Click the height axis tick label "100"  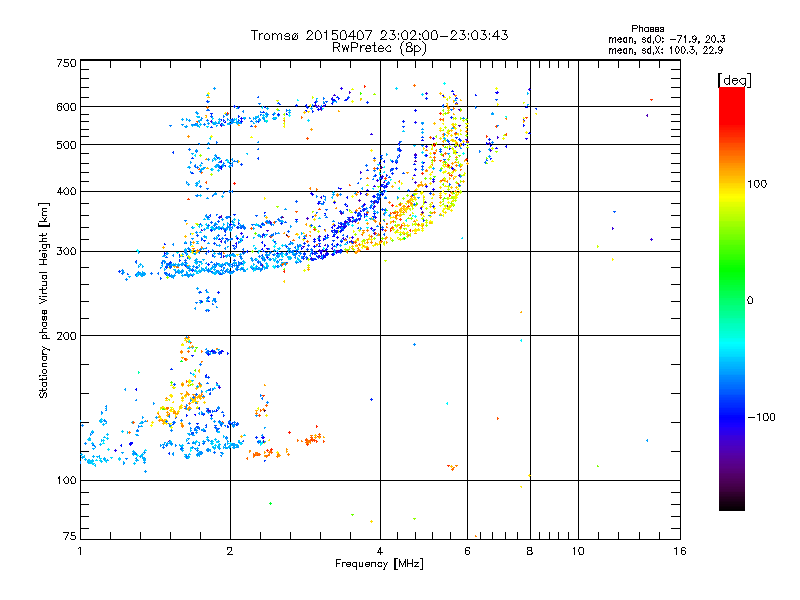pyautogui.click(x=66, y=480)
